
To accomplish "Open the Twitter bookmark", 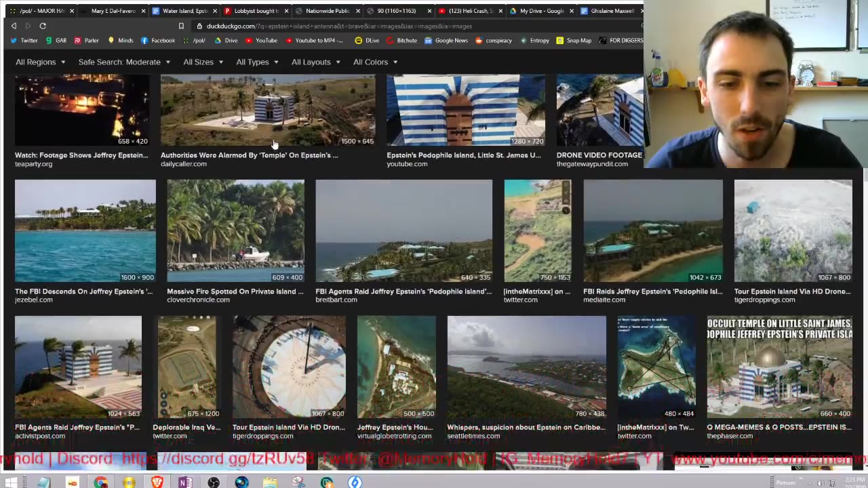I will tap(24, 41).
